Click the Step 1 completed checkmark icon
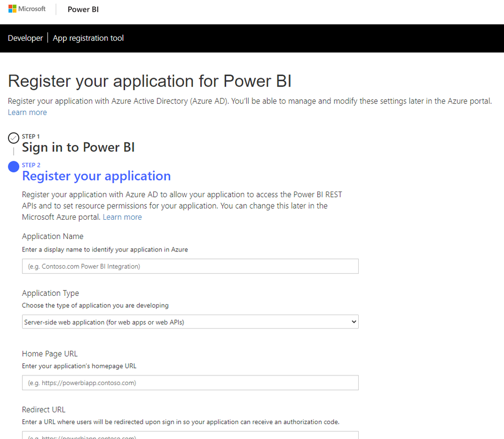The height and width of the screenshot is (439, 504). (x=14, y=138)
